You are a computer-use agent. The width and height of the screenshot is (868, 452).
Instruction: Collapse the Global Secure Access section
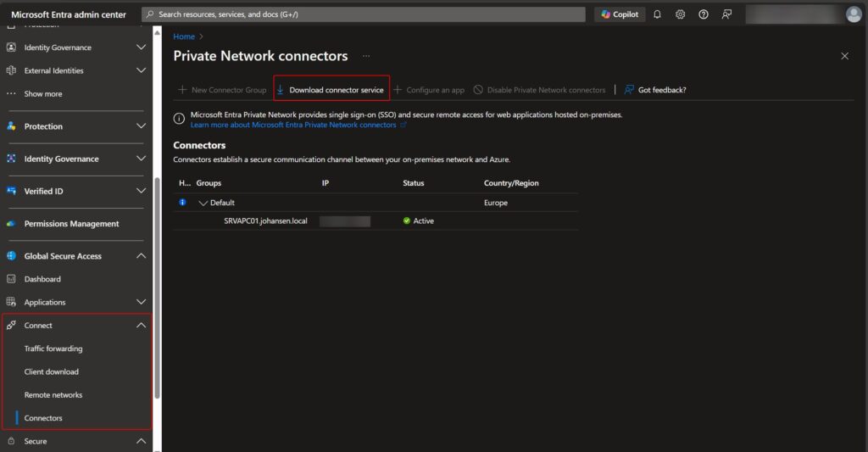[x=142, y=256]
